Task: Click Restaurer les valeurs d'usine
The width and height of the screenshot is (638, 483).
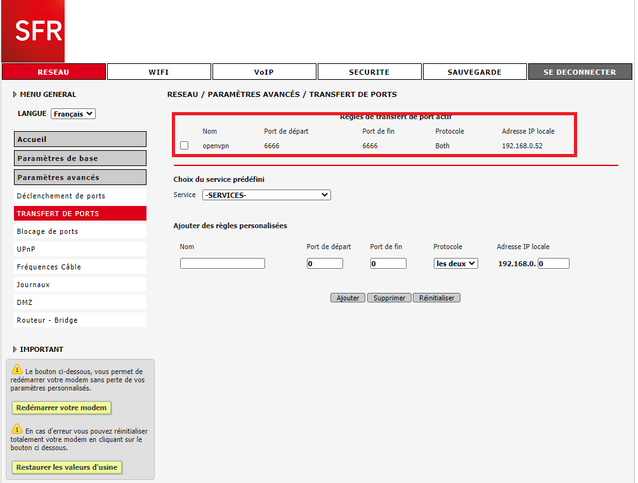Action: tap(67, 467)
